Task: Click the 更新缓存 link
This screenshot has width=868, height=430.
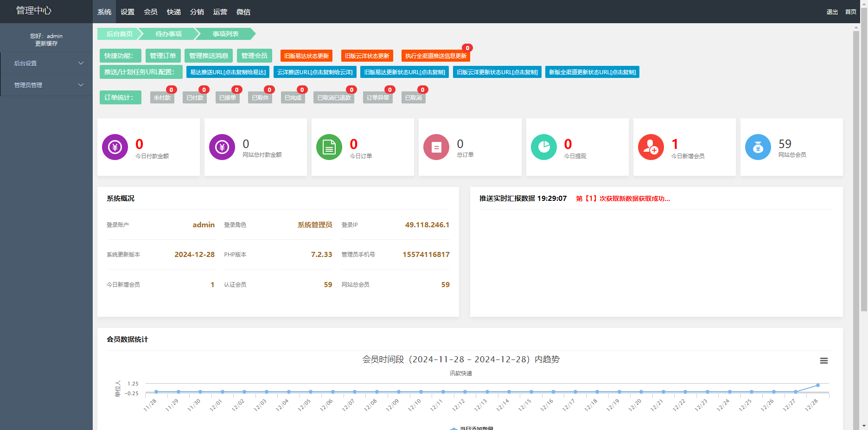Action: (x=46, y=43)
